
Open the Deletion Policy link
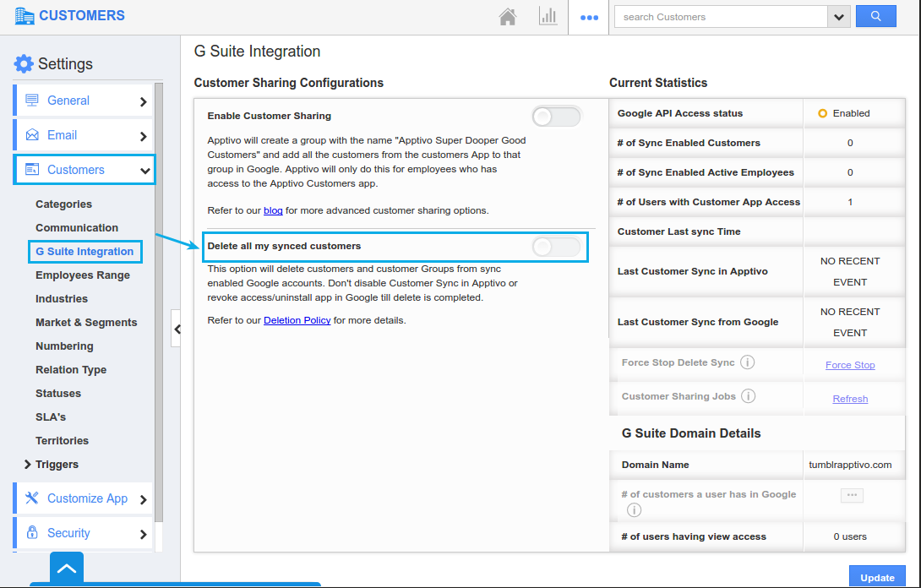coord(297,320)
